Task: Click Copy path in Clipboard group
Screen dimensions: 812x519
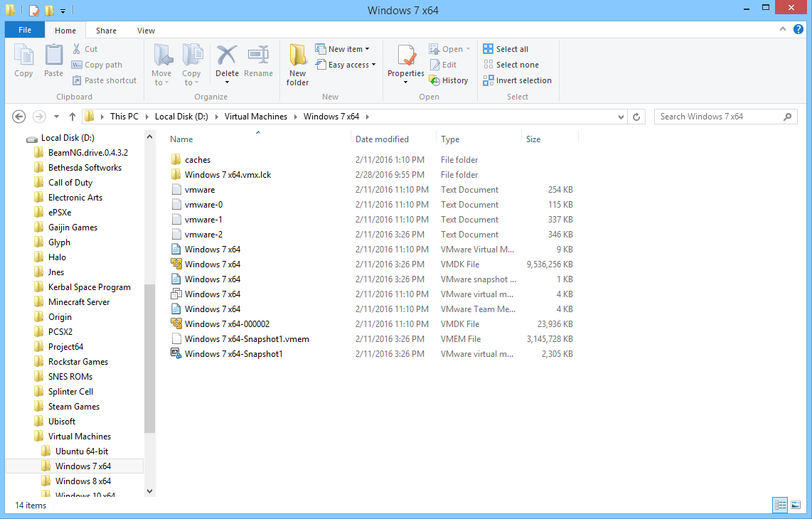Action: (x=97, y=65)
